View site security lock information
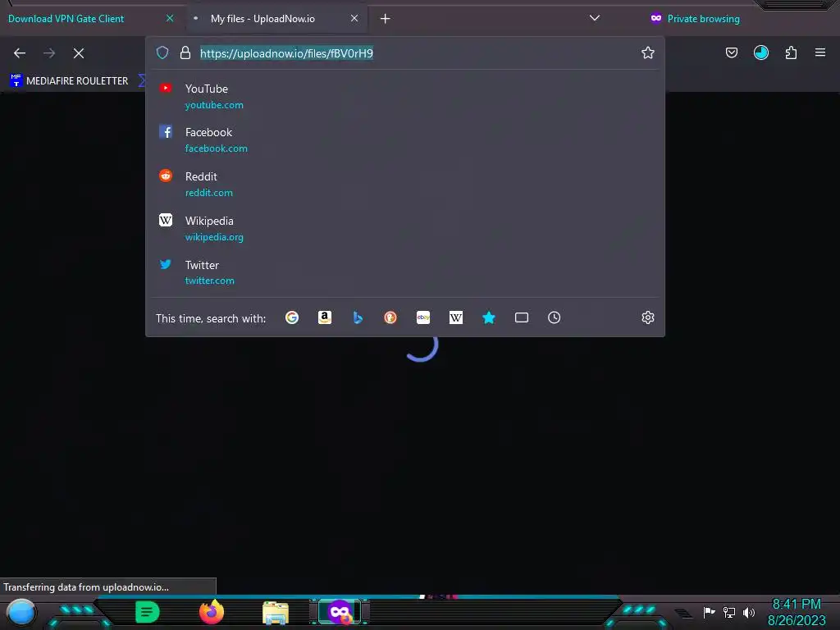 pos(185,52)
